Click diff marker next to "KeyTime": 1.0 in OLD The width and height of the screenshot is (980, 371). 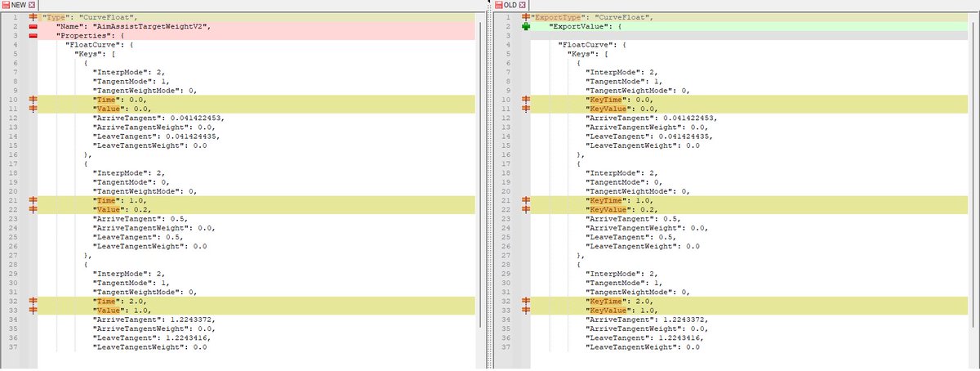pos(525,200)
